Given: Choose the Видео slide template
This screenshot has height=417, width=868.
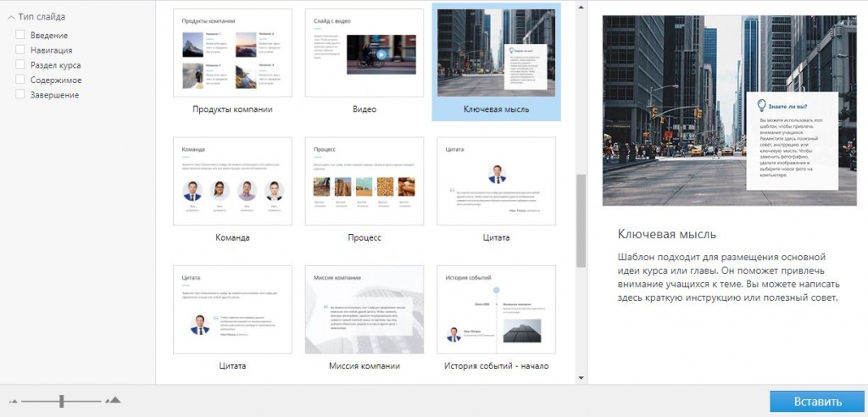Looking at the screenshot, I should tap(364, 53).
